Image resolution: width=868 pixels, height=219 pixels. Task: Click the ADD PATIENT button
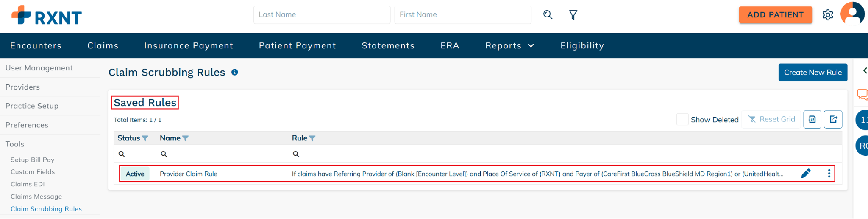tap(775, 15)
